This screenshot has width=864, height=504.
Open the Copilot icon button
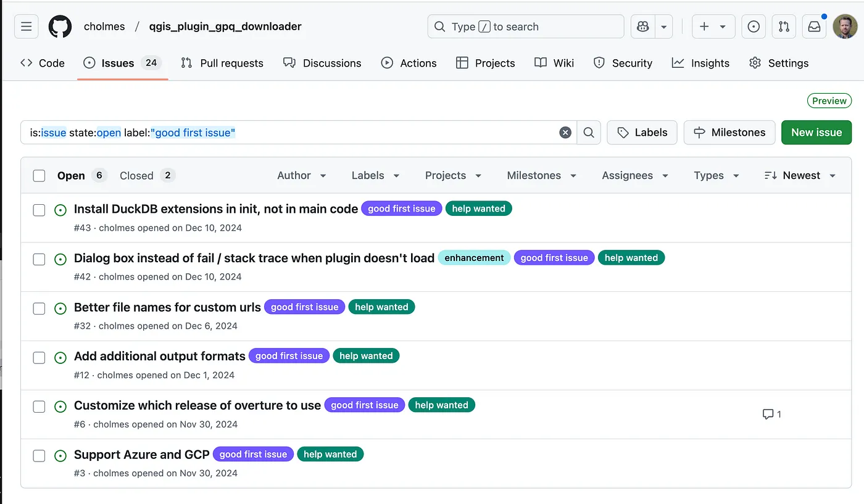(643, 27)
